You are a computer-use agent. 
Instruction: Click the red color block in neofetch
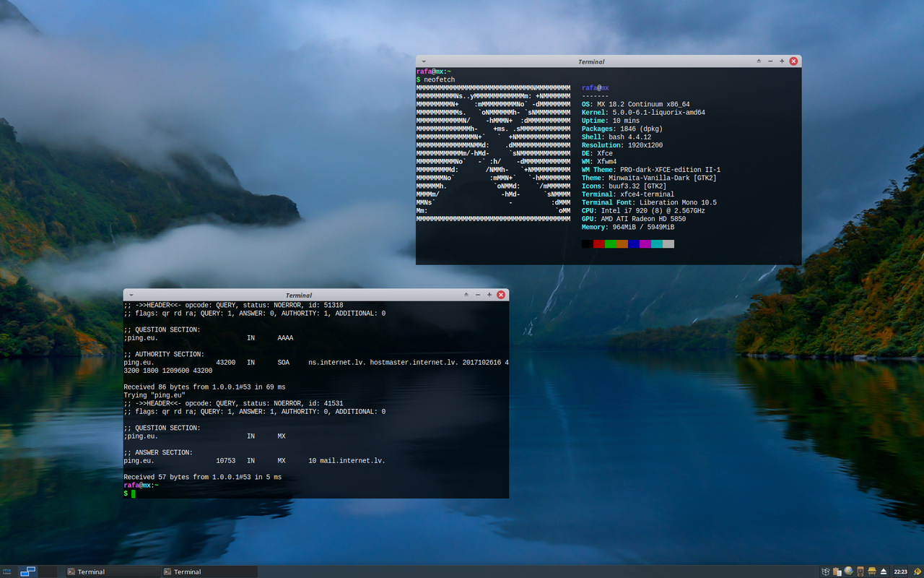(x=599, y=244)
